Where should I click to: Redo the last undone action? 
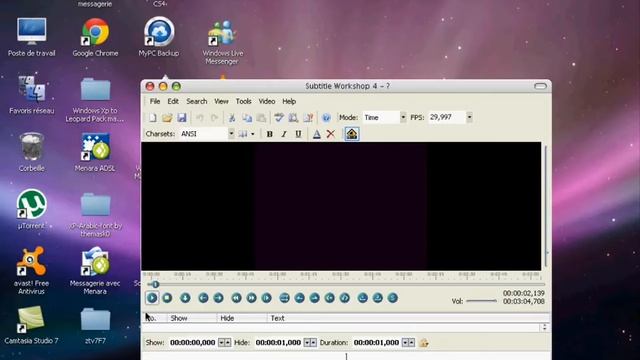(x=214, y=118)
